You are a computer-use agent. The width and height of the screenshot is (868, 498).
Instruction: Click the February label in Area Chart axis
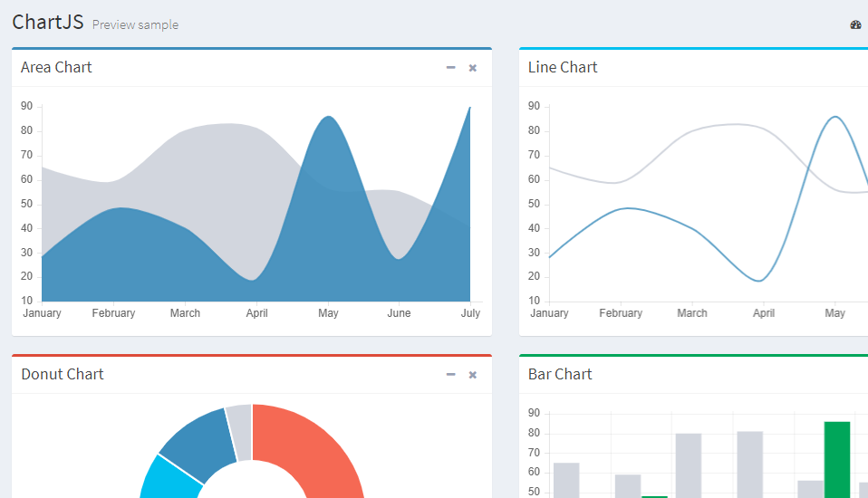(113, 313)
